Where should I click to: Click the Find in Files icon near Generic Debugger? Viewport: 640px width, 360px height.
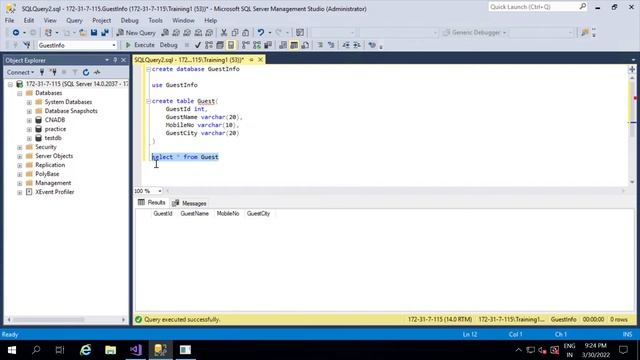[585, 33]
